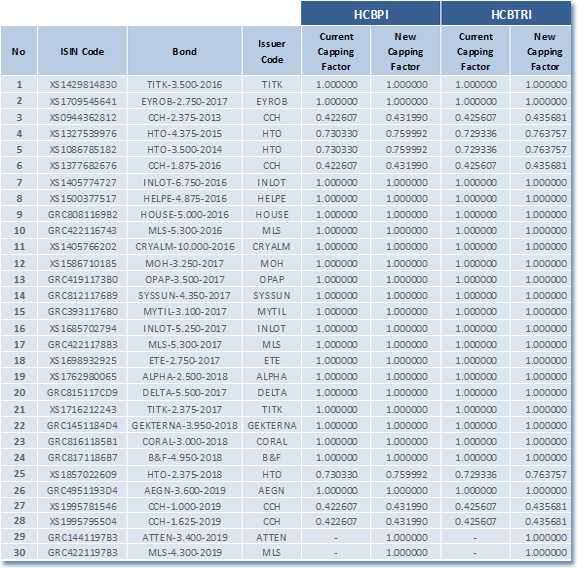Select the CRYALM-10.000-2016 bond cell
Screen dimensions: 586x568
pos(185,247)
